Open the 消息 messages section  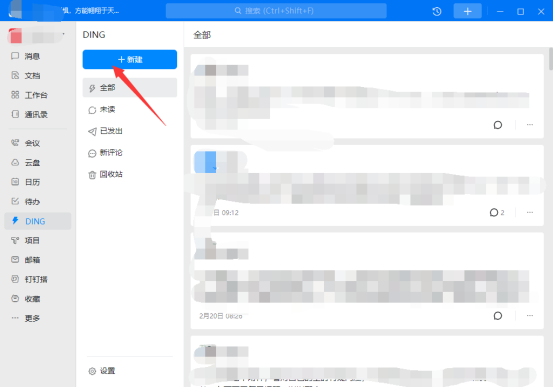[25, 56]
